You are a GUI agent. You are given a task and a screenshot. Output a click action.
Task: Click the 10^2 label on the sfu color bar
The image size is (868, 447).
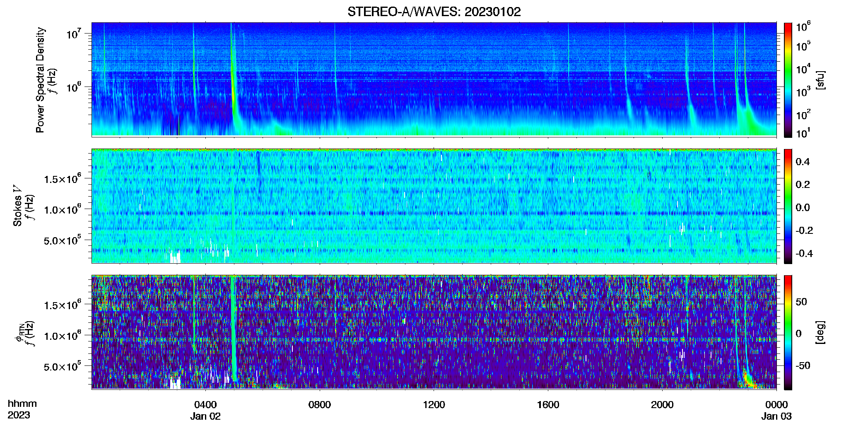point(803,115)
